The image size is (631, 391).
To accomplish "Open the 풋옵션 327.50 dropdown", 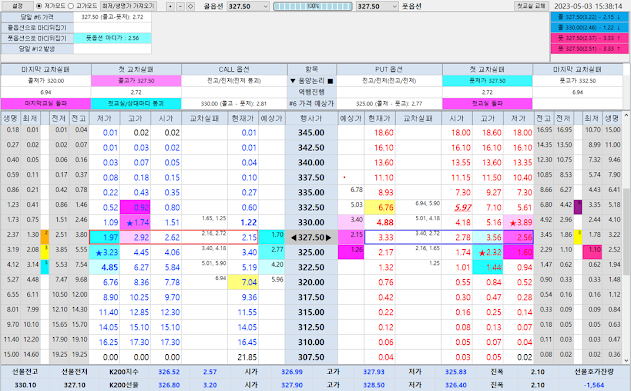I will pyautogui.click(x=377, y=6).
